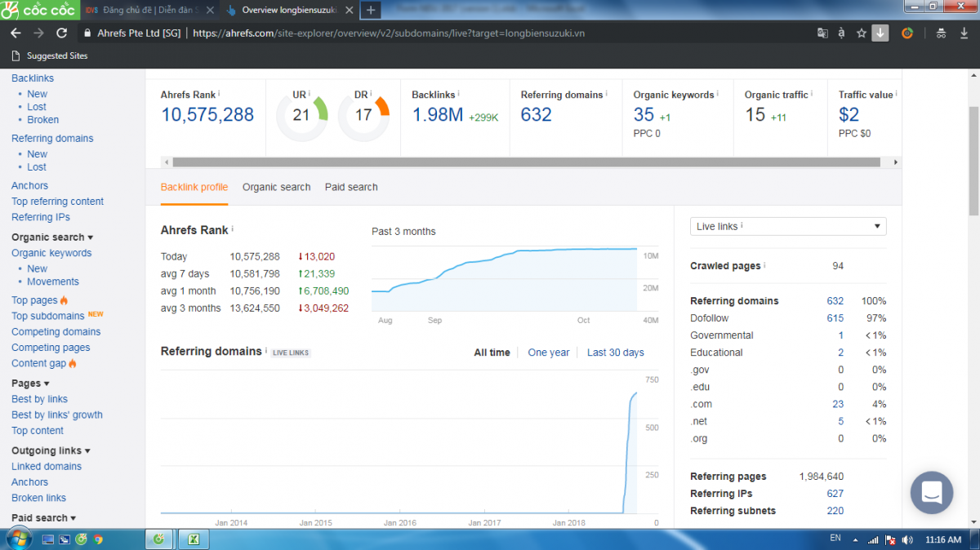
Task: Bookmark this page with the star icon
Action: point(861,33)
